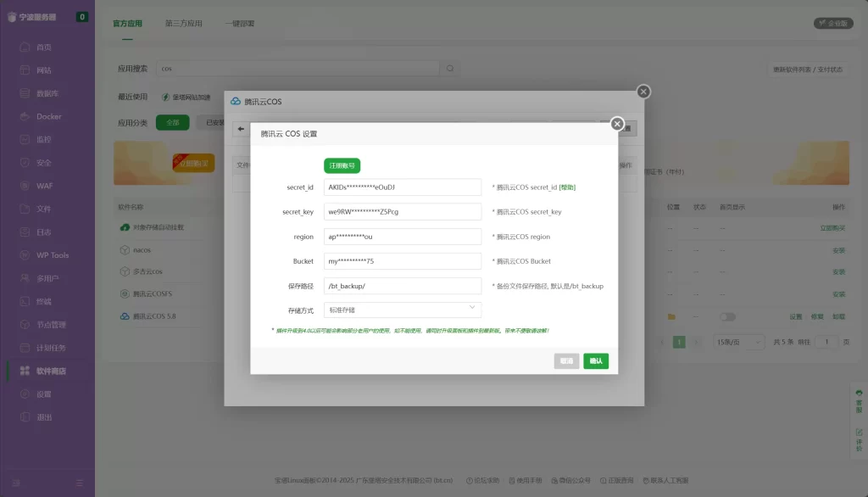Open the Docker sidebar icon
Viewport: 868px width, 497px height.
(x=25, y=116)
